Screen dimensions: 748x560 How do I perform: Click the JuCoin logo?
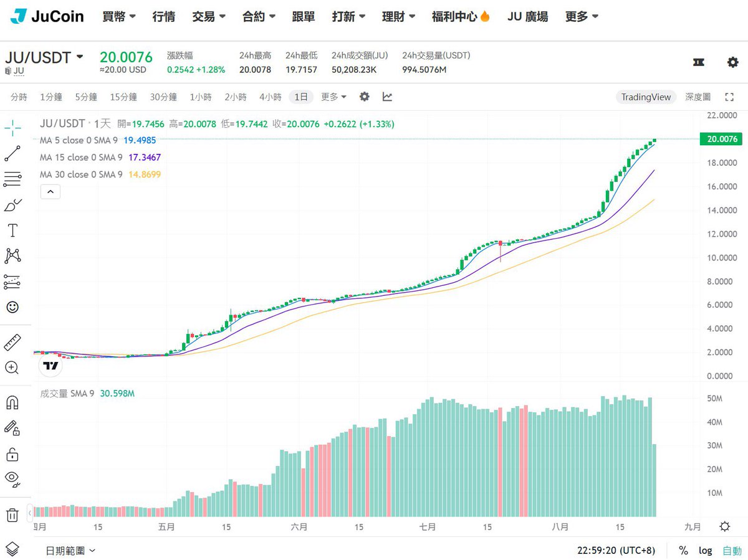pos(47,16)
